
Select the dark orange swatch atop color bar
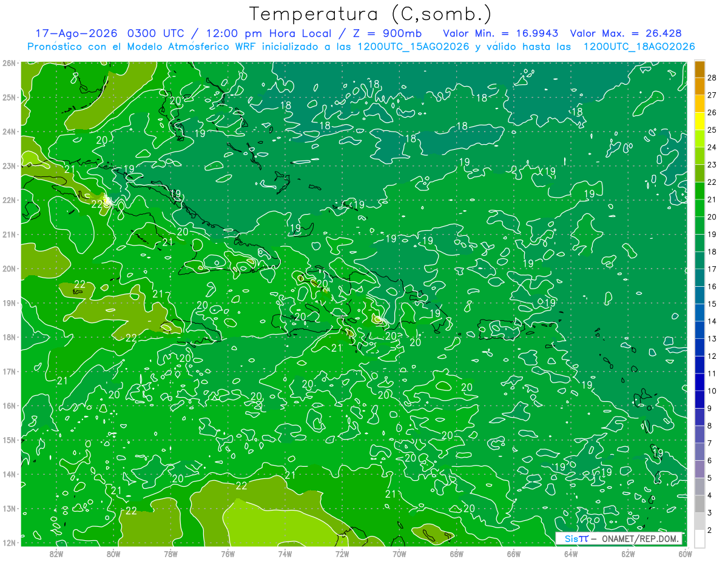pos(699,69)
